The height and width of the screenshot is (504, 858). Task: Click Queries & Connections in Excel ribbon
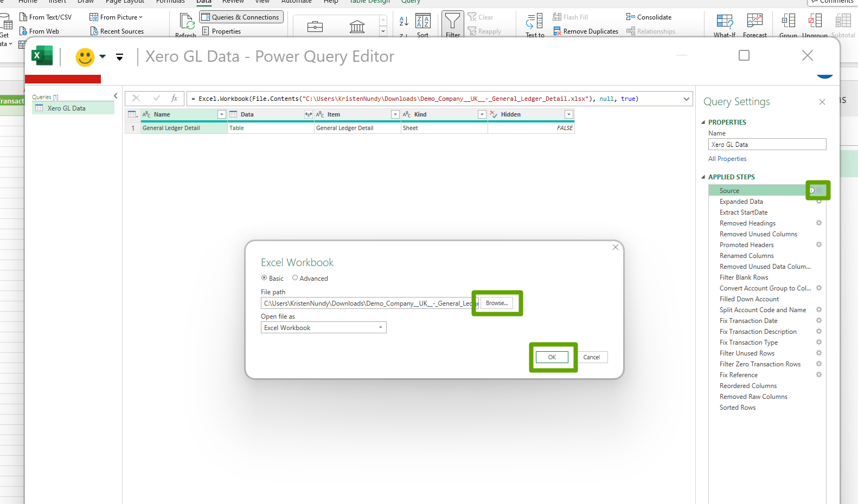click(x=241, y=17)
